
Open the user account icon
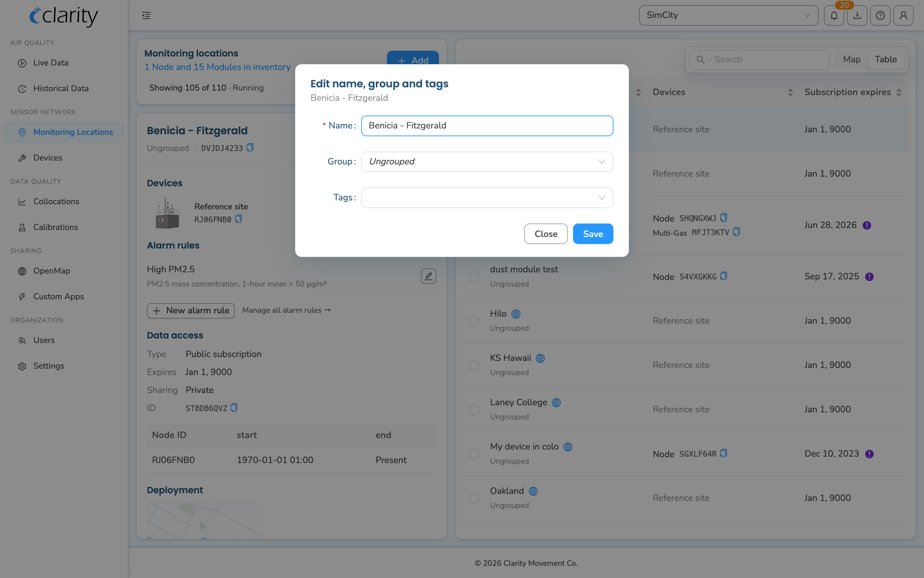(903, 15)
